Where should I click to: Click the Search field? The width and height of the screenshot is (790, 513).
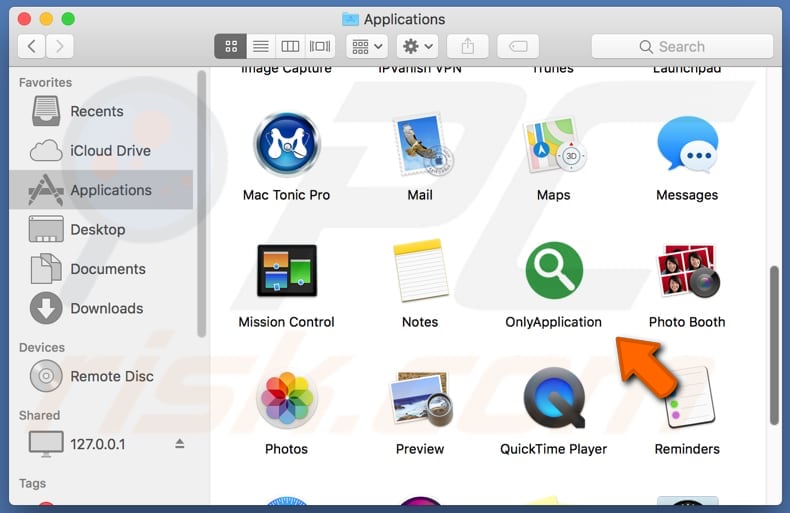682,46
